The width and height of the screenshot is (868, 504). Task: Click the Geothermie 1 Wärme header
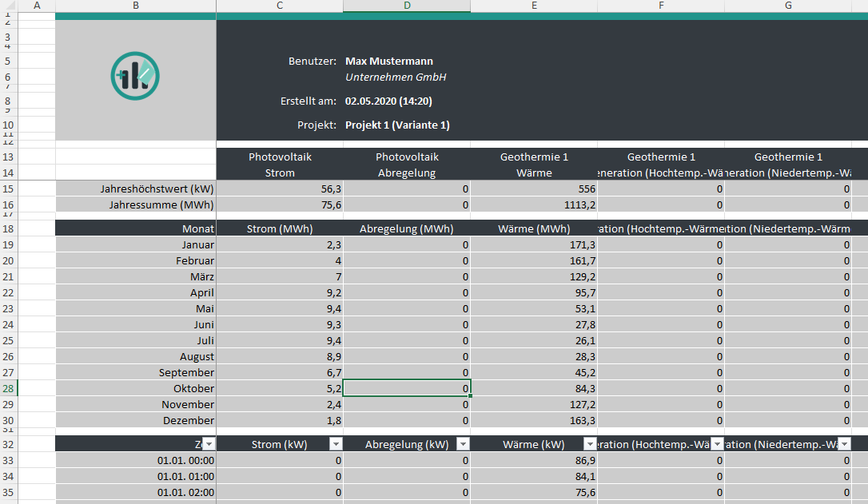tap(534, 165)
